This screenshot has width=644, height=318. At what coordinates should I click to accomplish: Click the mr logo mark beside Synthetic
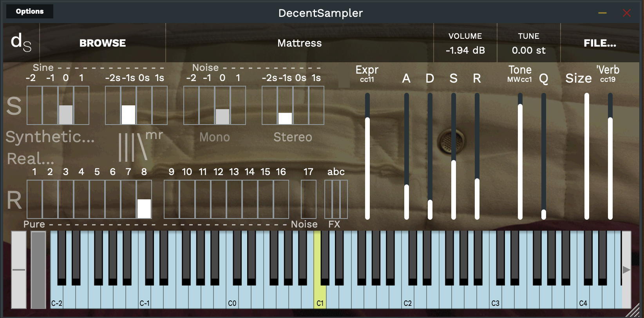[140, 146]
